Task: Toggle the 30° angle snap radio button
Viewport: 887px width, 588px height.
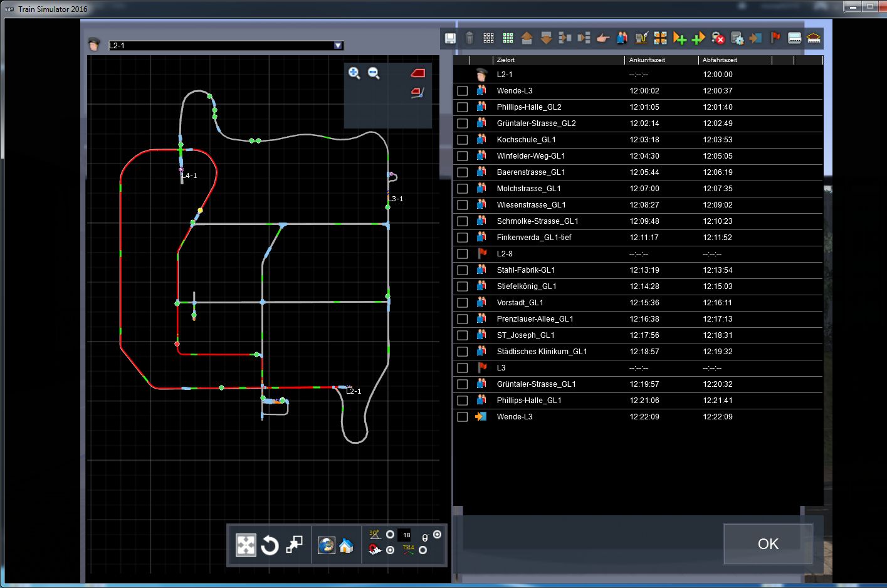Action: [x=390, y=535]
